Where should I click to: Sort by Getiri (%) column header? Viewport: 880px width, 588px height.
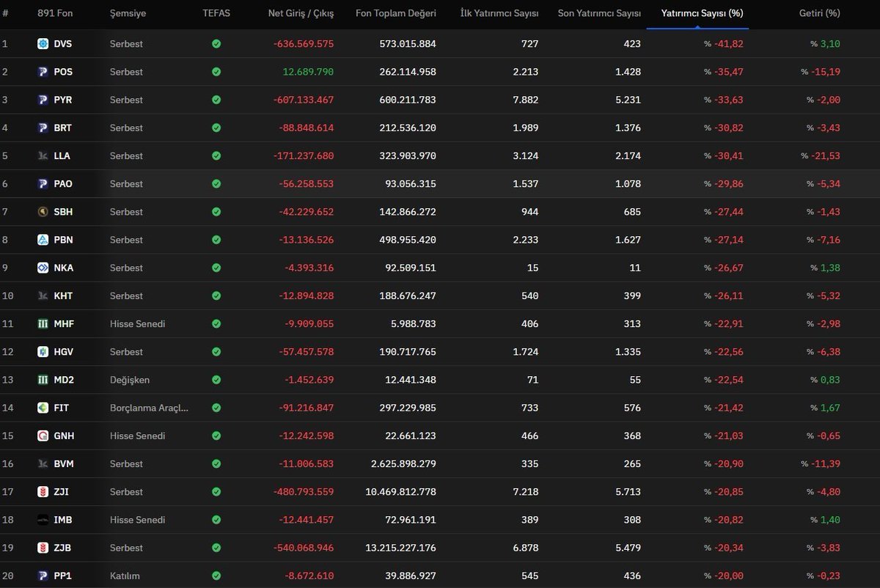(820, 14)
